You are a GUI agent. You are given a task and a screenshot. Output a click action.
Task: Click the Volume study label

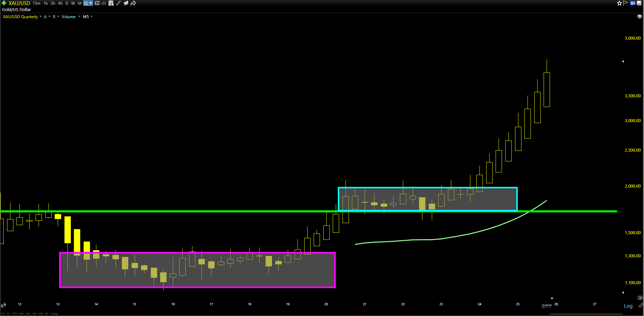(68, 17)
